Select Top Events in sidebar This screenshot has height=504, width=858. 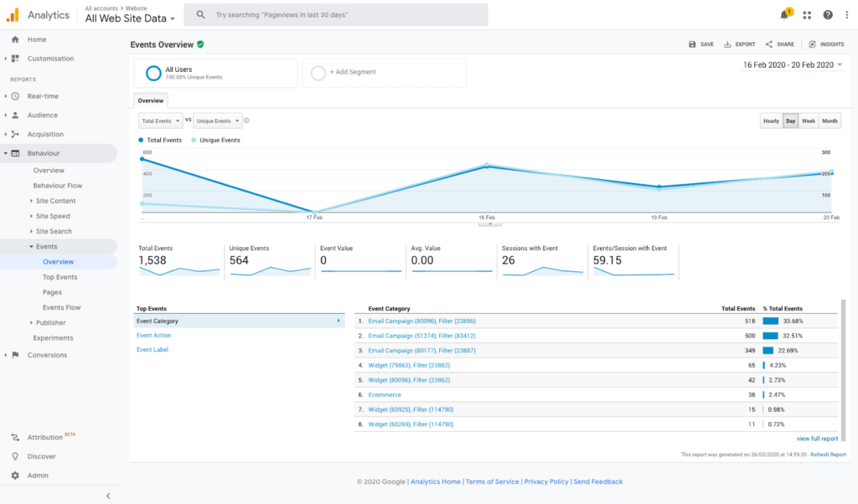tap(59, 277)
